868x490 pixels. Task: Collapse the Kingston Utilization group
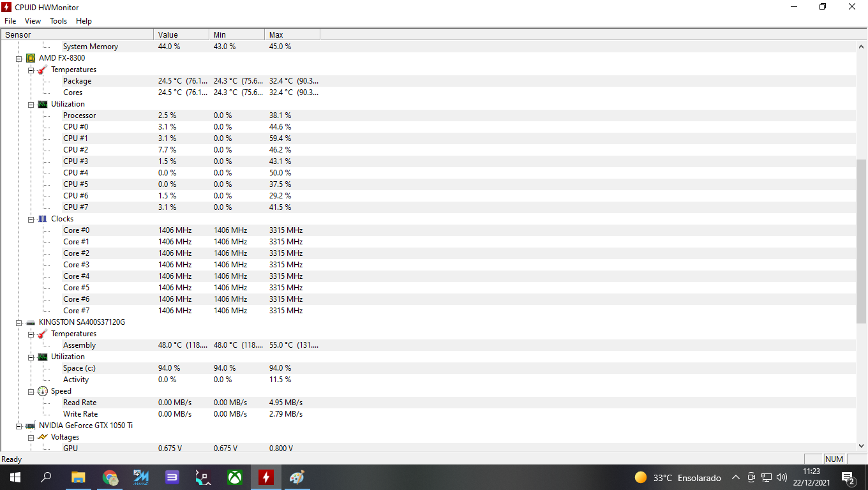(31, 357)
